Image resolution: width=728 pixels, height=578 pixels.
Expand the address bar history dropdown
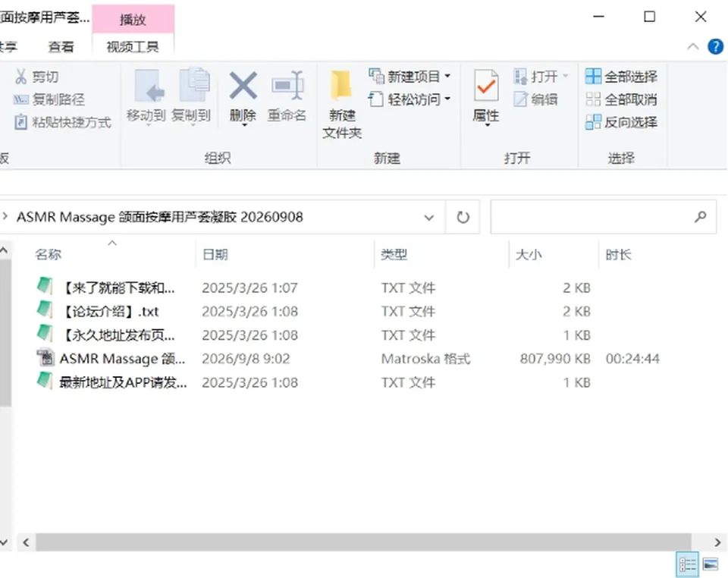pyautogui.click(x=429, y=217)
